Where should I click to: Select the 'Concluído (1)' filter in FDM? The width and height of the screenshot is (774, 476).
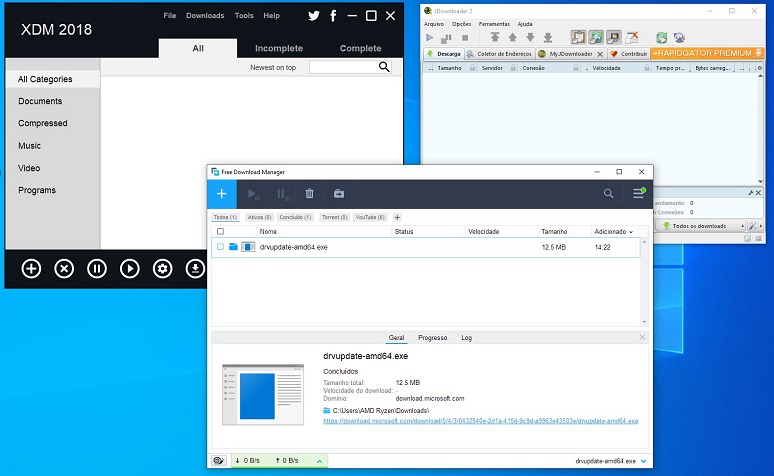tap(295, 217)
